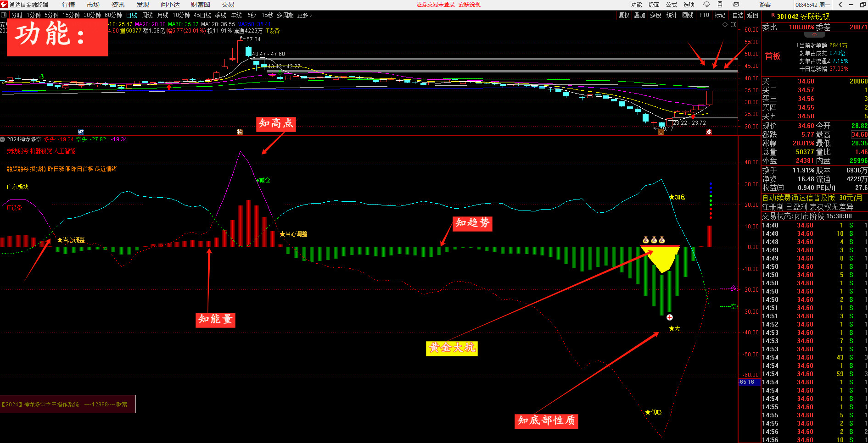Open the 选项 menu
This screenshot has width=868, height=443.
689,5
